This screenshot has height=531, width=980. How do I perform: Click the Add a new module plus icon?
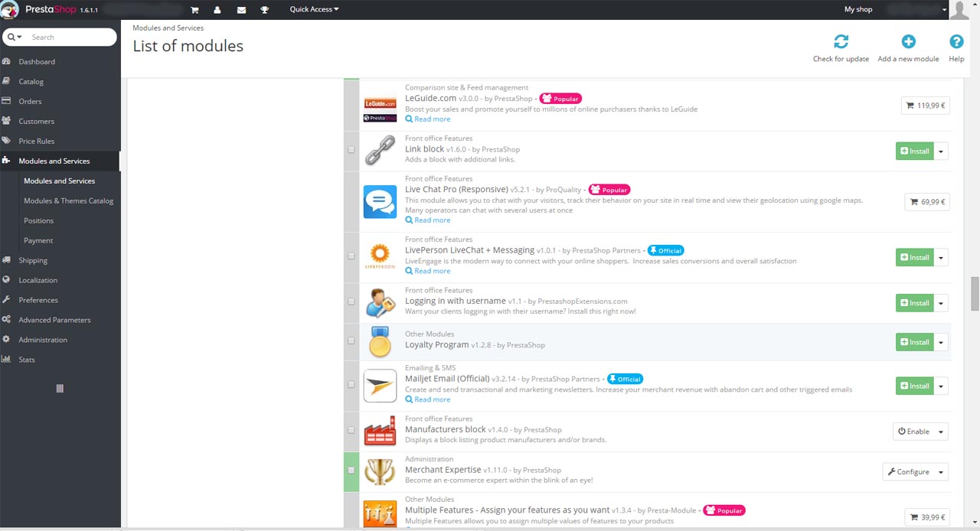point(908,41)
